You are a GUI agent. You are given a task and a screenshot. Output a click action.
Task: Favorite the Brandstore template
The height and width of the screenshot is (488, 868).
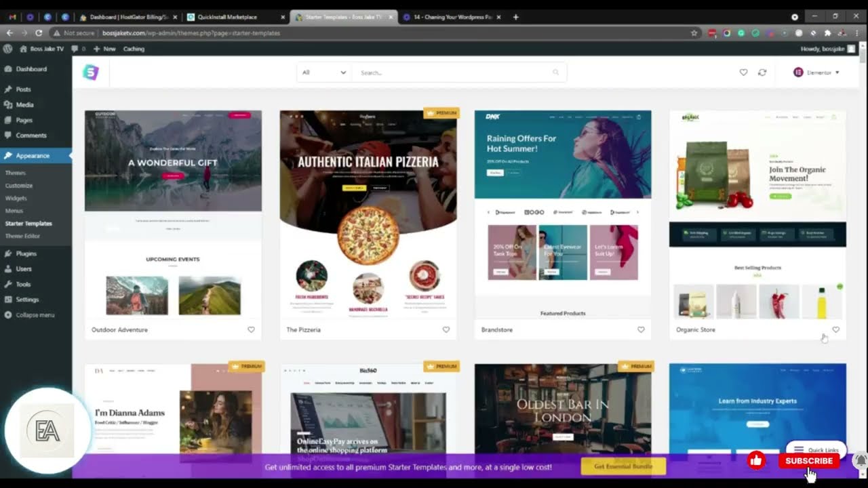pyautogui.click(x=640, y=330)
